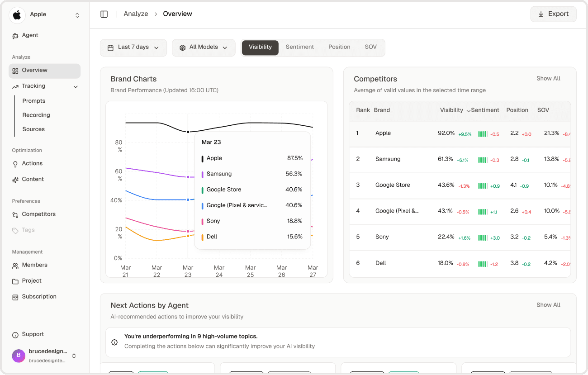Click the Overview grid icon
588x375 pixels.
pos(15,71)
